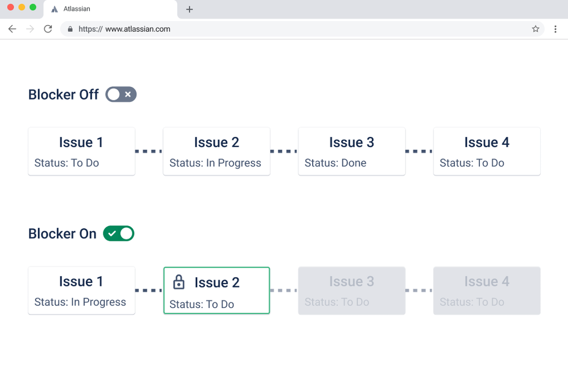568x392 pixels.
Task: Click inside the www.atlassian.com address bar
Action: tap(142, 29)
